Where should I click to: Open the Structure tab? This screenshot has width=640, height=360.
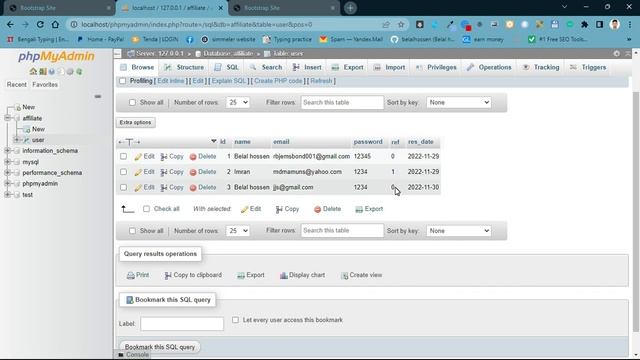[184, 67]
